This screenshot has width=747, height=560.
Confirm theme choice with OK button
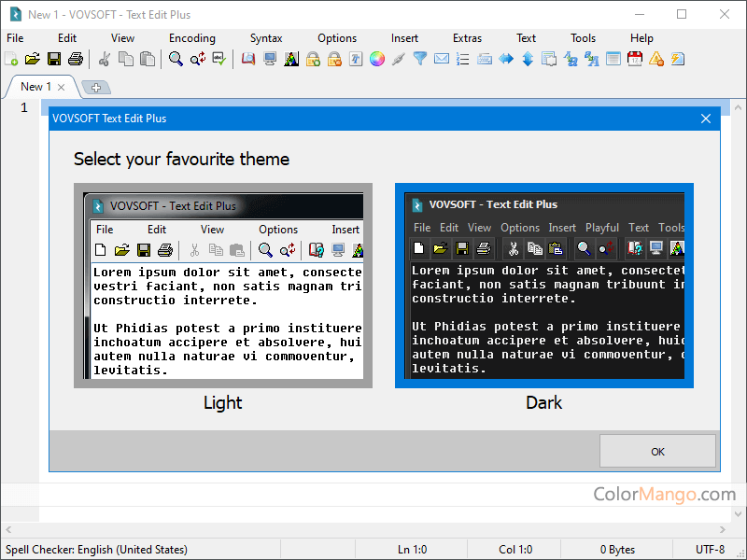657,451
